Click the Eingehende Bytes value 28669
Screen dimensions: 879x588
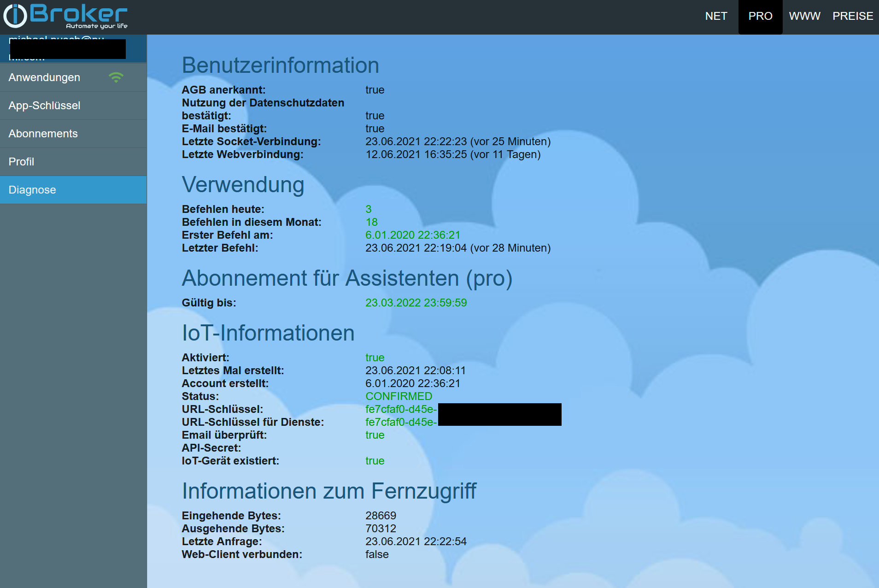point(381,516)
